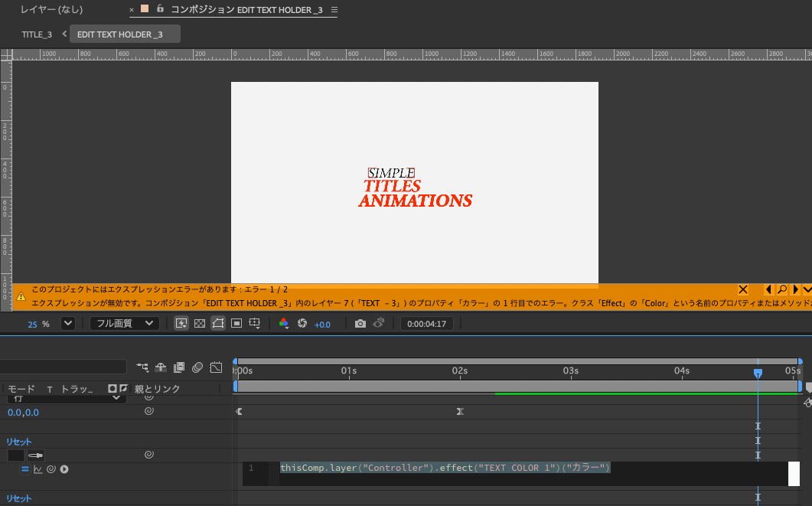Click the black color swatch
Viewport: 812px width, 506px height.
16,455
